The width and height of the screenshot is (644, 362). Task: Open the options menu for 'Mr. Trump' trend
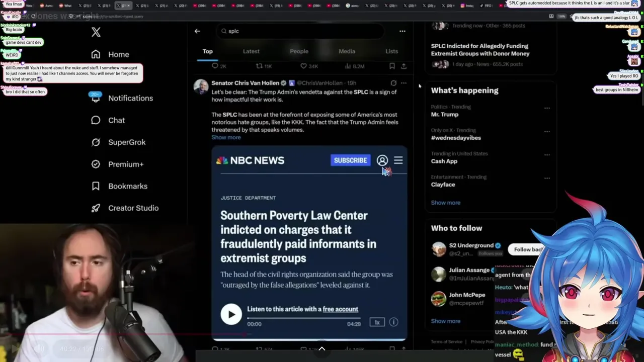[x=547, y=108]
